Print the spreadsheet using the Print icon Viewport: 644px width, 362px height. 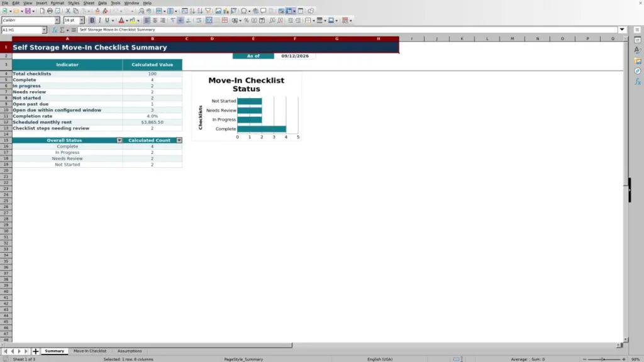[x=50, y=11]
